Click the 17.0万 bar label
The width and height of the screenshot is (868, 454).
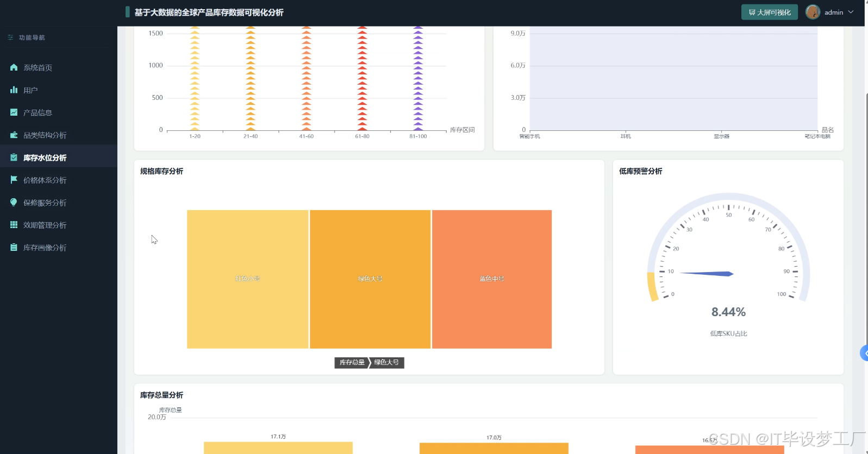coord(494,438)
